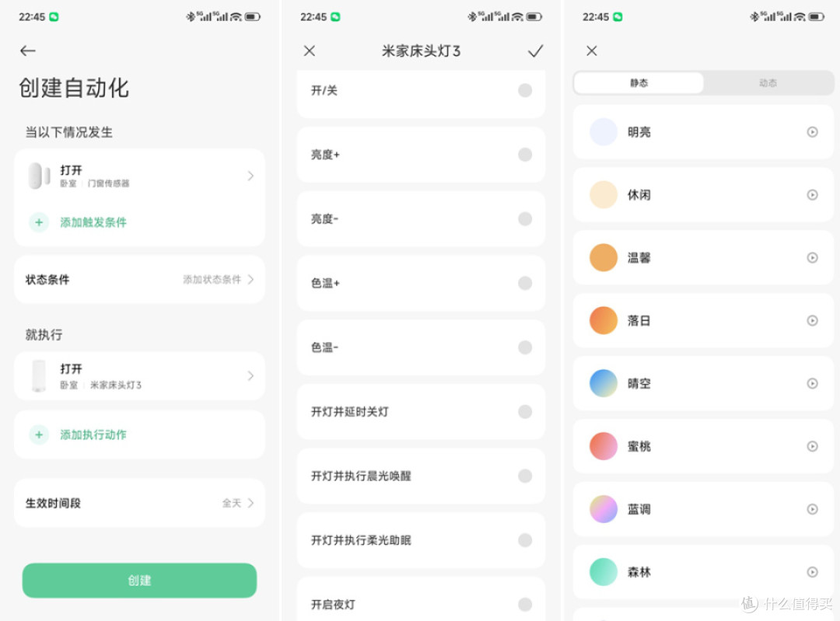This screenshot has width=840, height=621.
Task: Open the 生效时间段 row label
Action: coord(53,503)
